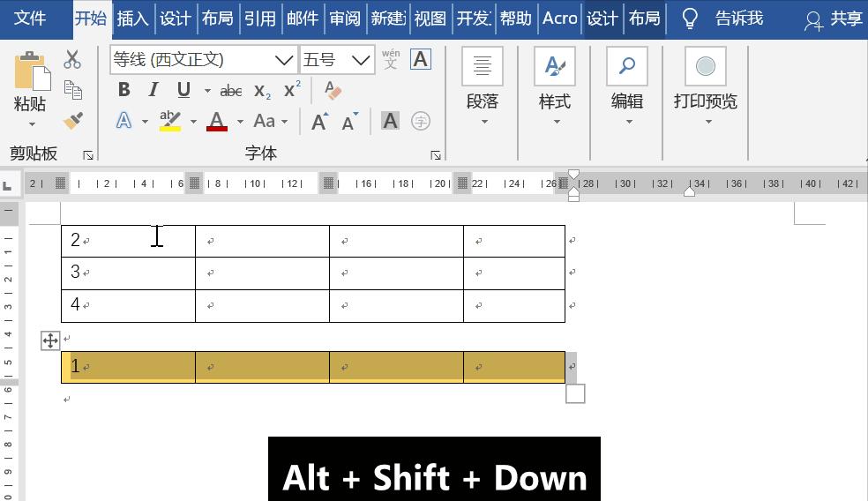Switch to the 审阅 tab
The height and width of the screenshot is (501, 868).
[x=344, y=19]
